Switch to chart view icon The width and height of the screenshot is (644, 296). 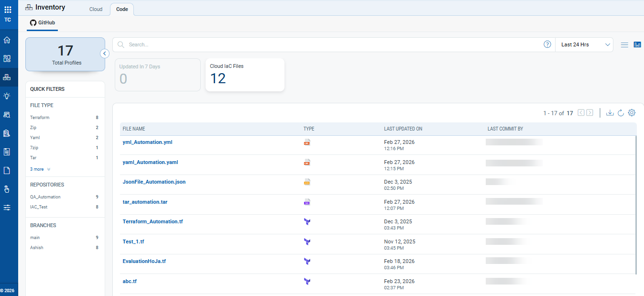click(637, 44)
